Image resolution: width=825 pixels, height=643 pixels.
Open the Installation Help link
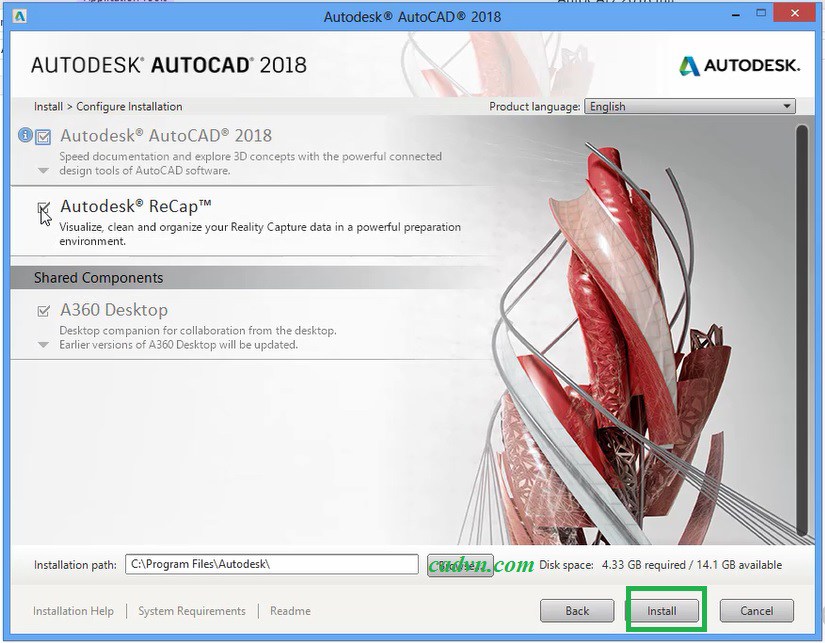tap(73, 611)
